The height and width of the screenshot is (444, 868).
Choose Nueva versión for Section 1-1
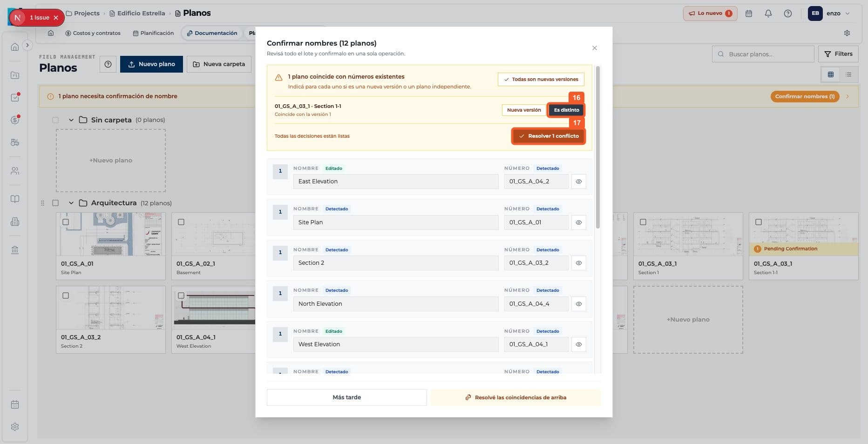tap(524, 110)
